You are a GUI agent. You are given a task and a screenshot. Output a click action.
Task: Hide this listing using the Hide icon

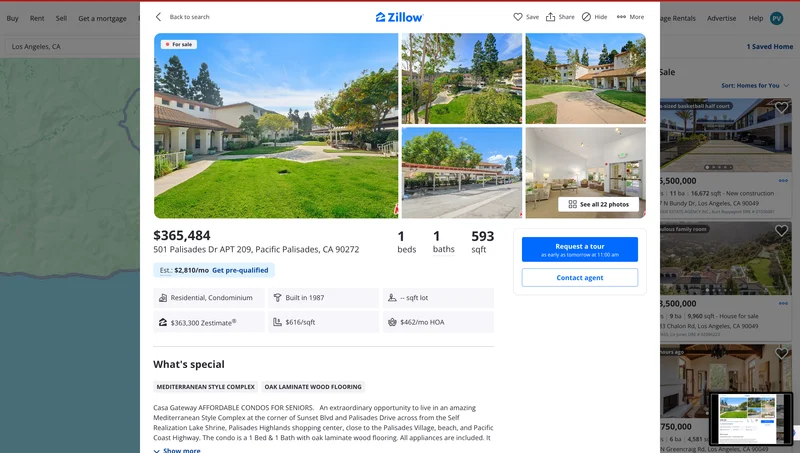(586, 17)
